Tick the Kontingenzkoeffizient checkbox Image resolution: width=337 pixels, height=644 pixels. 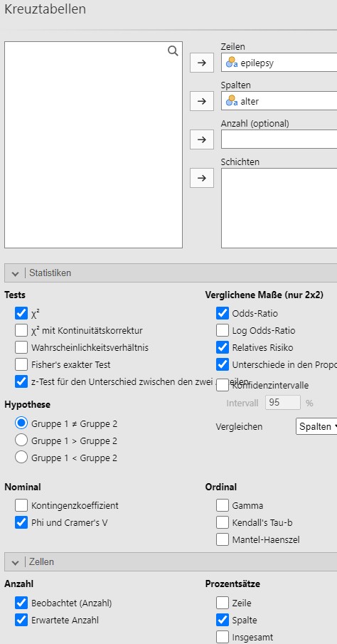21,505
